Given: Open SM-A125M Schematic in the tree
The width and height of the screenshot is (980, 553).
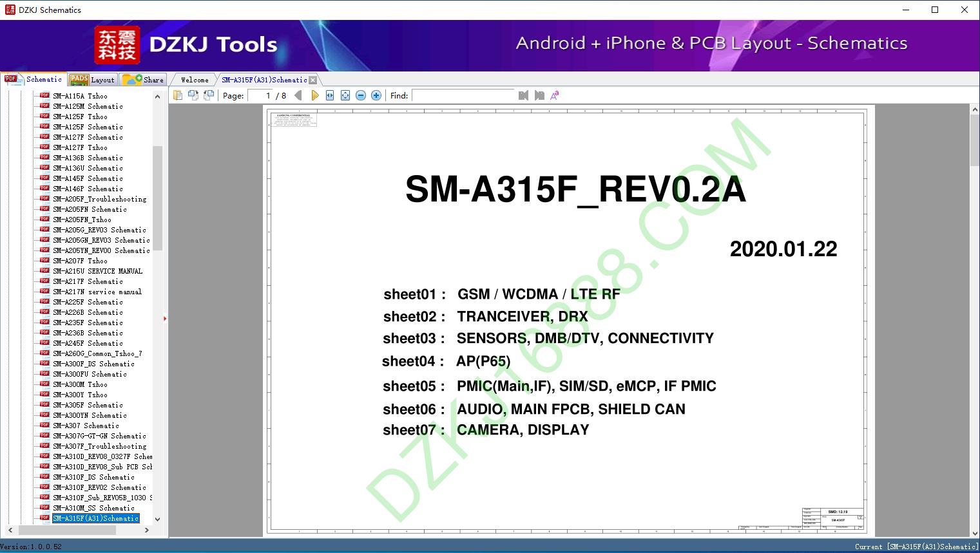Looking at the screenshot, I should (x=88, y=106).
